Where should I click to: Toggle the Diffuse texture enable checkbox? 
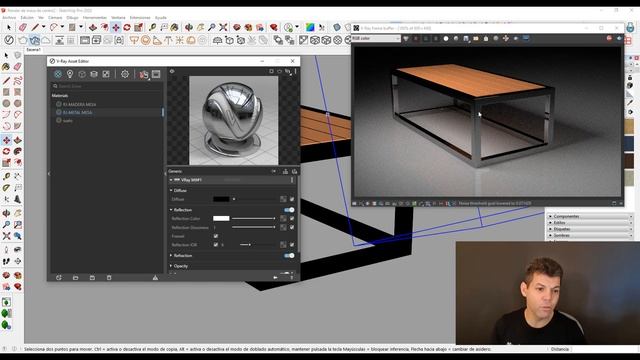[292, 199]
